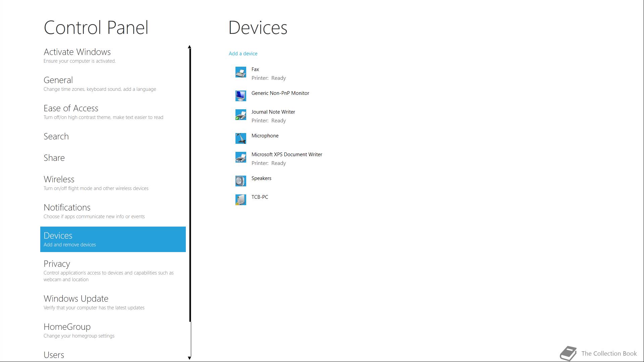
Task: Click the TCB-PC computer icon
Action: (240, 200)
